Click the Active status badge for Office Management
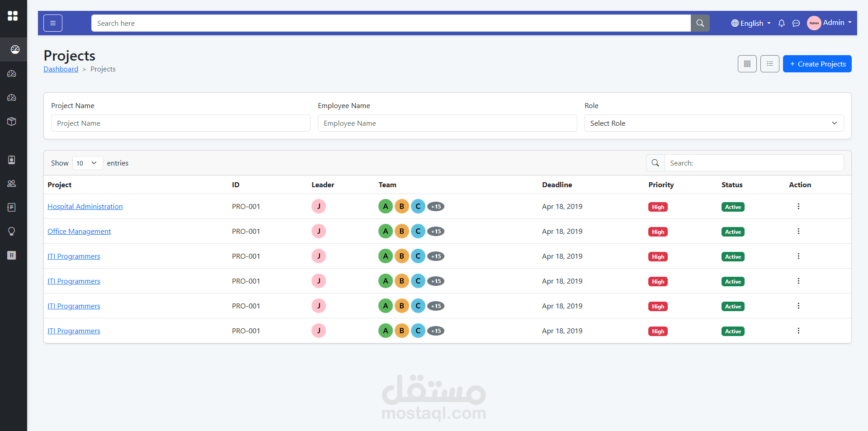This screenshot has width=868, height=431. (733, 232)
